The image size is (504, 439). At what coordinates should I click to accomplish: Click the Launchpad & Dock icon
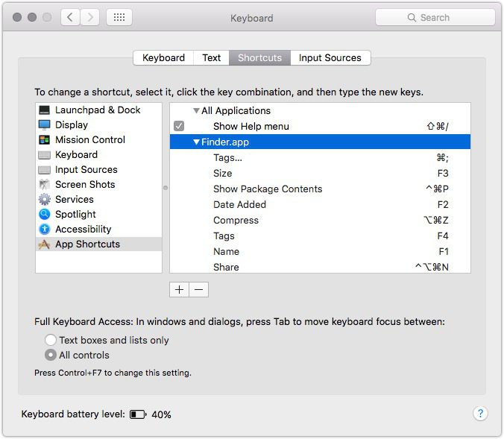pos(44,110)
